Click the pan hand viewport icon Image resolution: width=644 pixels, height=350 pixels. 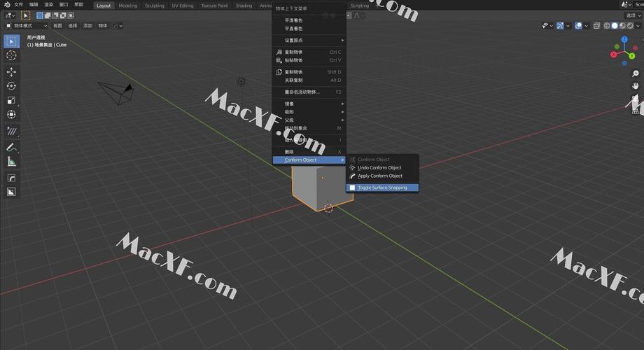click(636, 86)
